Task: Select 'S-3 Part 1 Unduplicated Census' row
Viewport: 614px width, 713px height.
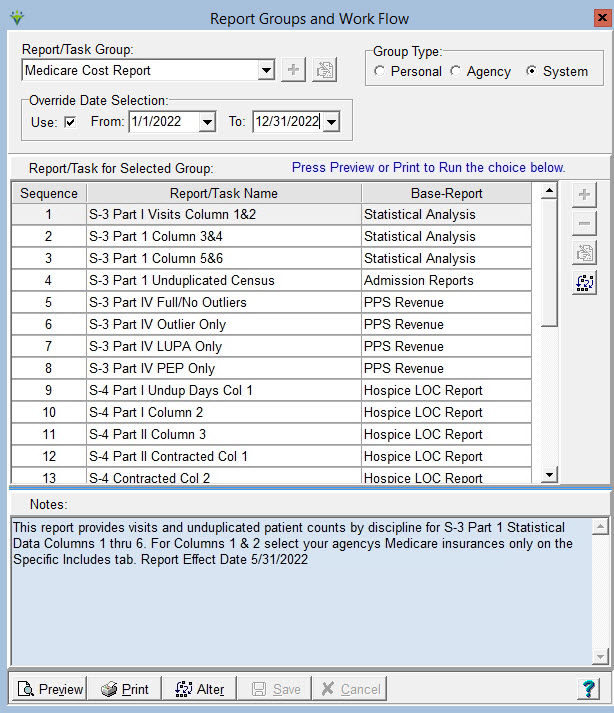Action: (x=224, y=280)
